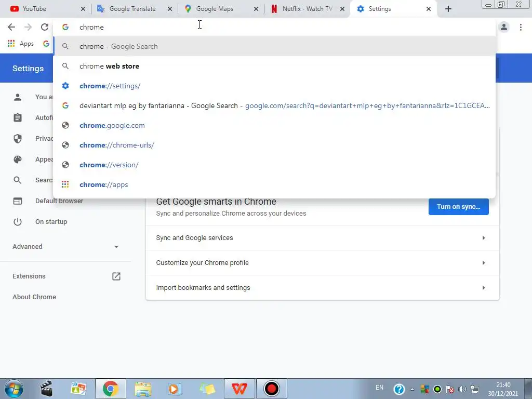Open the Chrome profile avatar

(x=504, y=27)
